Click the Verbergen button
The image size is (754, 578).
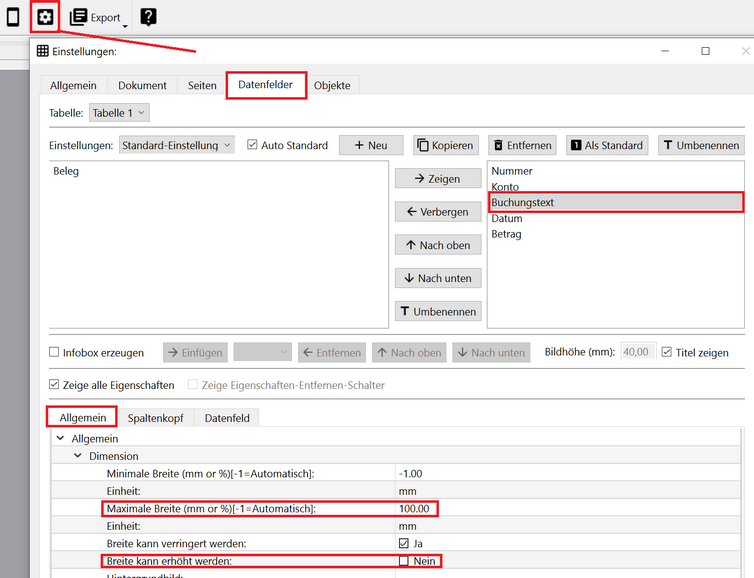pos(438,212)
